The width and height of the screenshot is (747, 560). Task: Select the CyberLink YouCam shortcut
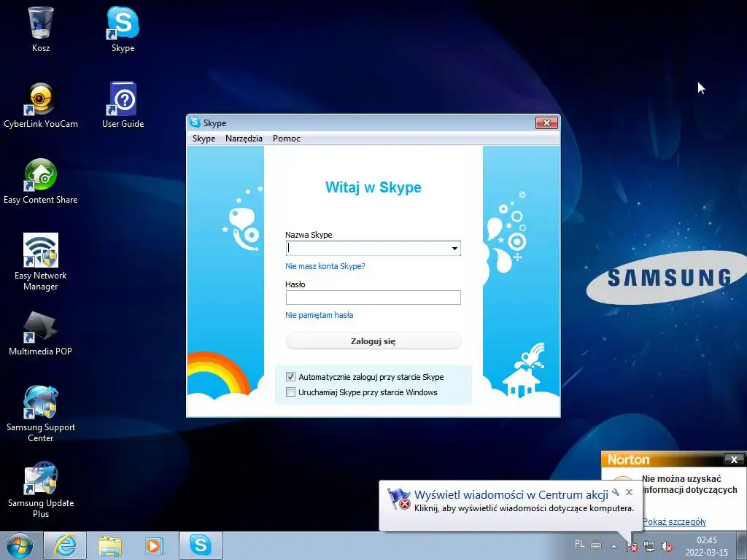click(x=41, y=105)
